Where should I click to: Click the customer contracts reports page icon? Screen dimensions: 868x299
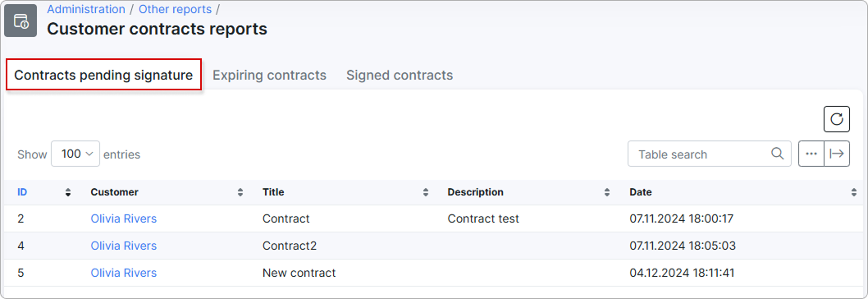(21, 21)
